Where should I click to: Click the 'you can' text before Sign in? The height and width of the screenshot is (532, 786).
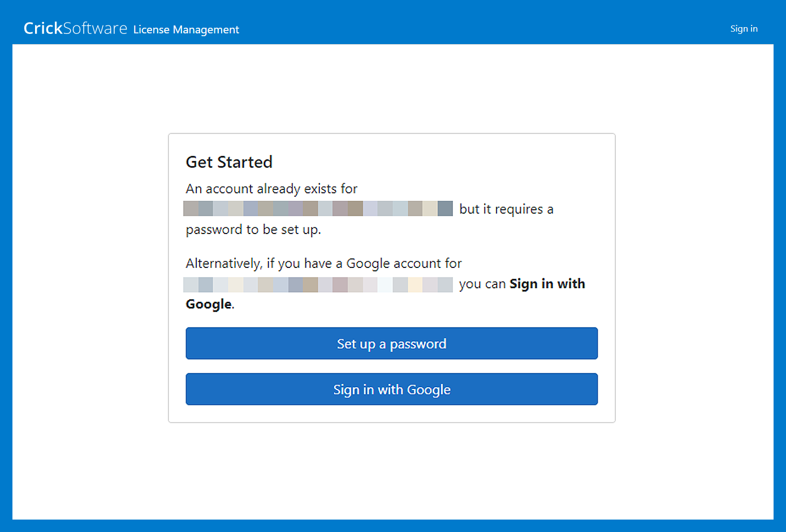point(482,284)
